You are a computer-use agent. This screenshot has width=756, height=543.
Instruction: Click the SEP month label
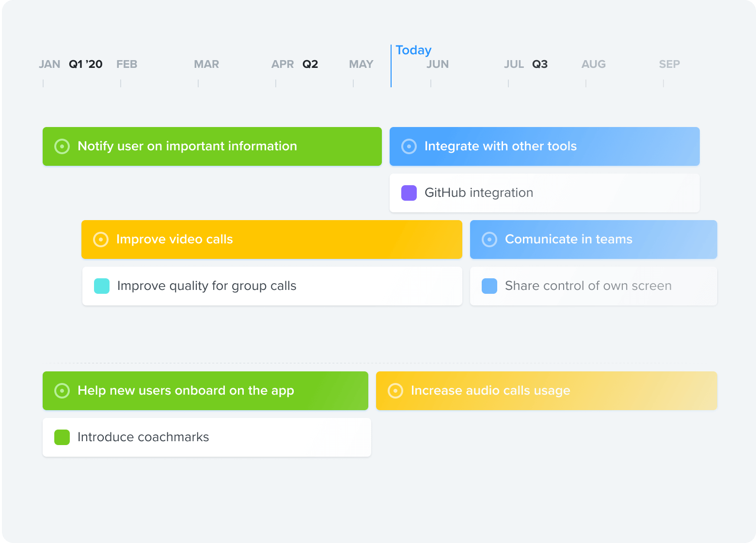click(x=670, y=64)
